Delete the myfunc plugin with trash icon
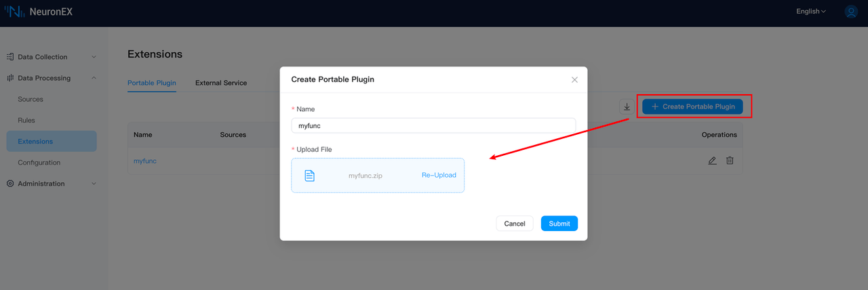This screenshot has height=290, width=868. point(730,161)
